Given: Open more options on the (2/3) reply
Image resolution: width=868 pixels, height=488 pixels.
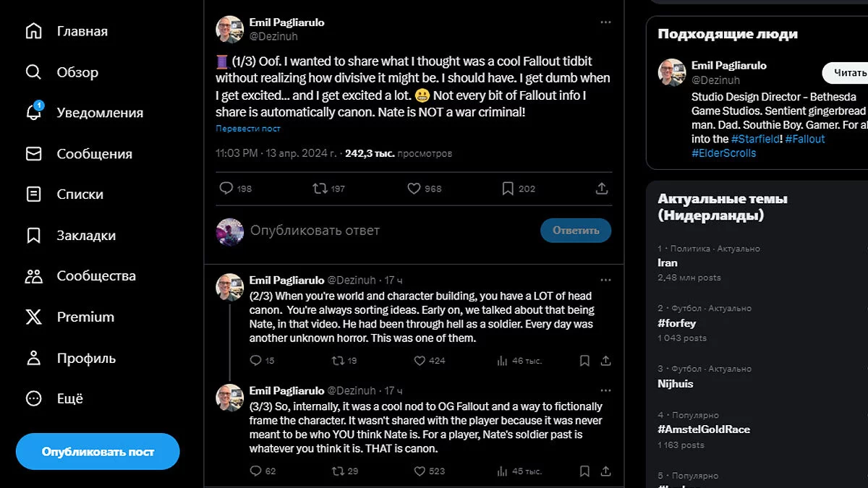Looking at the screenshot, I should tap(605, 280).
